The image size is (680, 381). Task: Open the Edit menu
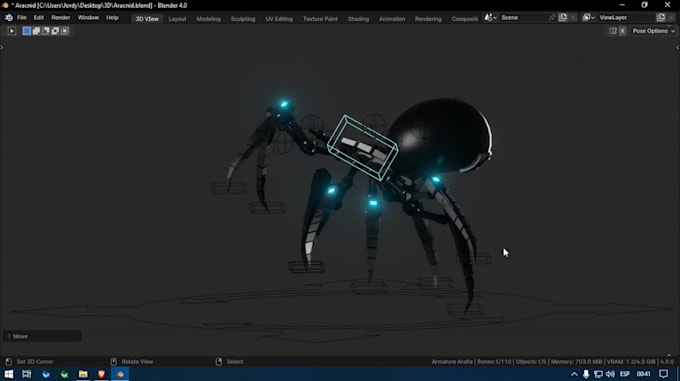click(39, 18)
